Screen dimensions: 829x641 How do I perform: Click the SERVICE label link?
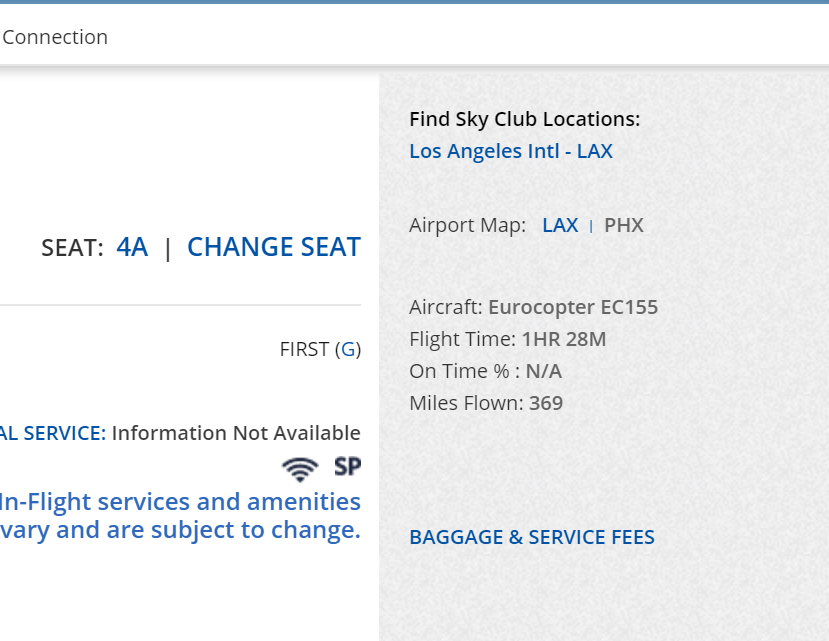click(52, 433)
